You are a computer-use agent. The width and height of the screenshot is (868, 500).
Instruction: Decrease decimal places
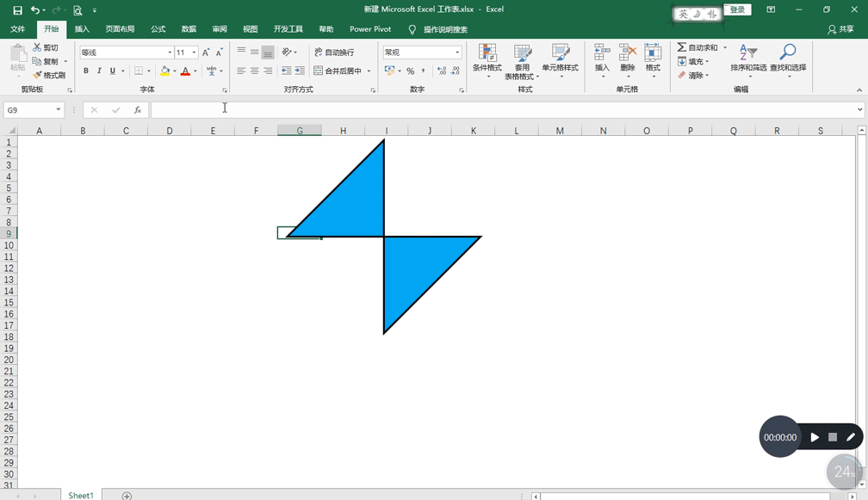click(455, 71)
